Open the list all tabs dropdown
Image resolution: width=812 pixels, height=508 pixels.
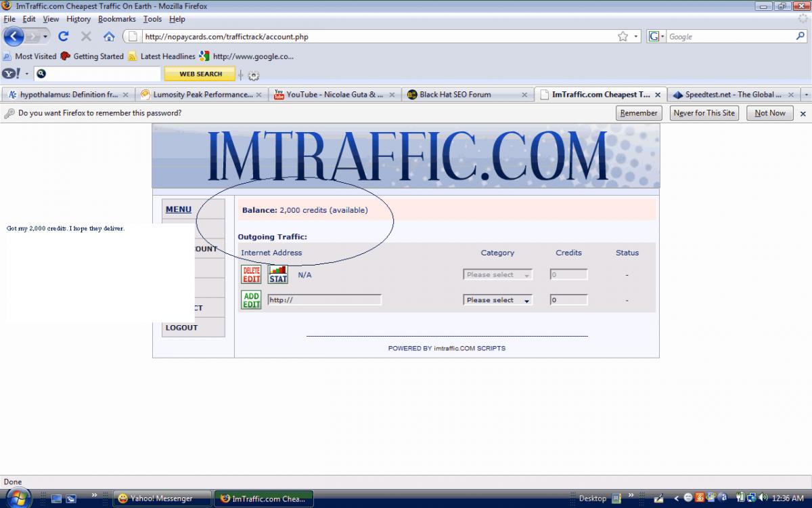(x=806, y=95)
